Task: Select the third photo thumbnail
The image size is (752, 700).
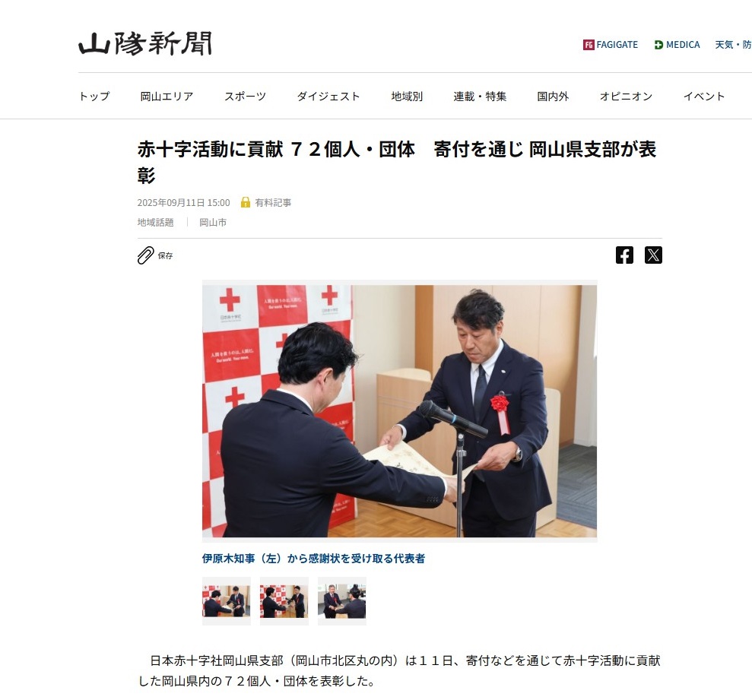Action: [342, 601]
